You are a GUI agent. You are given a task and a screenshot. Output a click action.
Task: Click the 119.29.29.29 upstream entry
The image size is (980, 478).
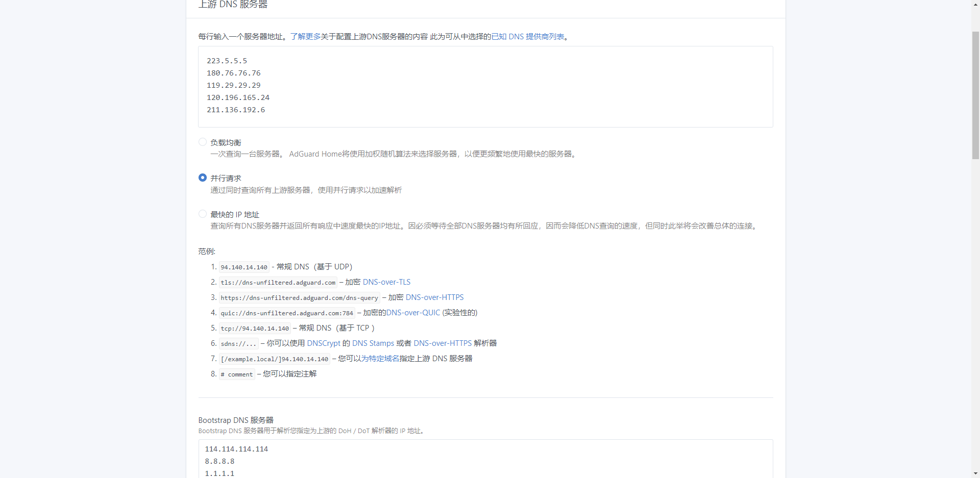233,85
